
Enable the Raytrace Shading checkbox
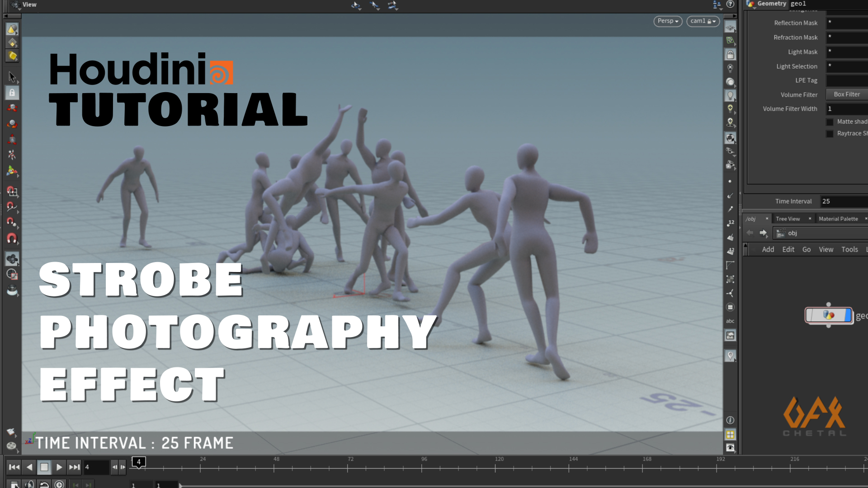(830, 134)
